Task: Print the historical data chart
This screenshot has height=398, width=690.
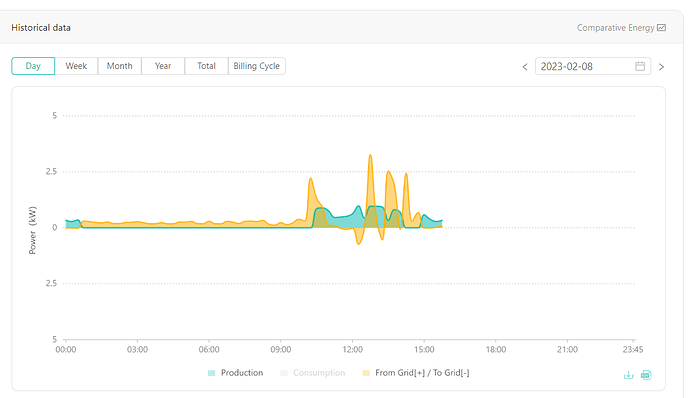Action: click(x=646, y=375)
